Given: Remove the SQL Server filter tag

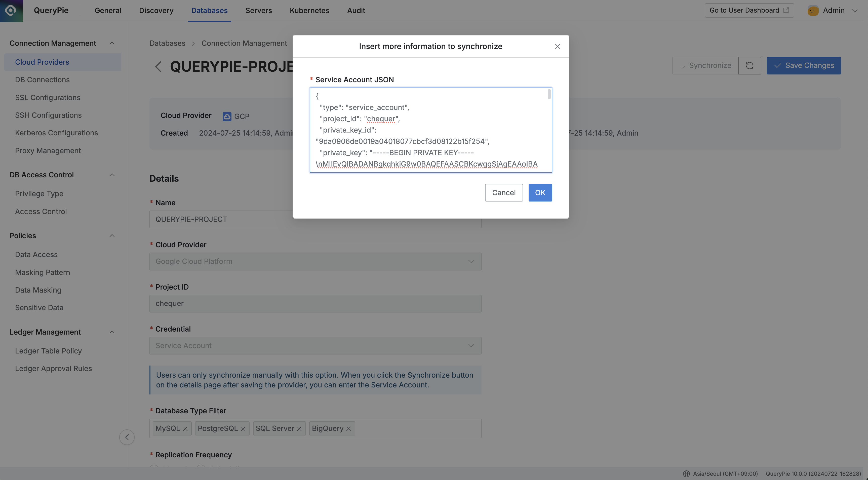Looking at the screenshot, I should [x=299, y=428].
